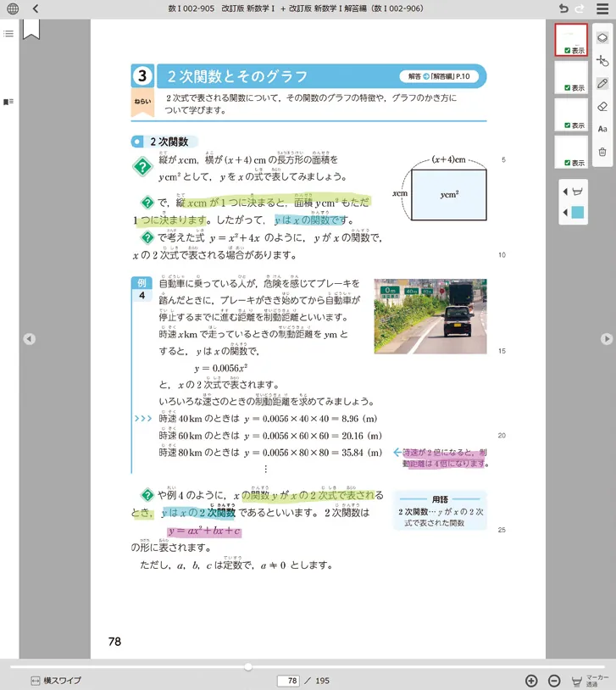Screen dimensions: 616x690
Task: Click the total pages 195 text
Action: 322,681
